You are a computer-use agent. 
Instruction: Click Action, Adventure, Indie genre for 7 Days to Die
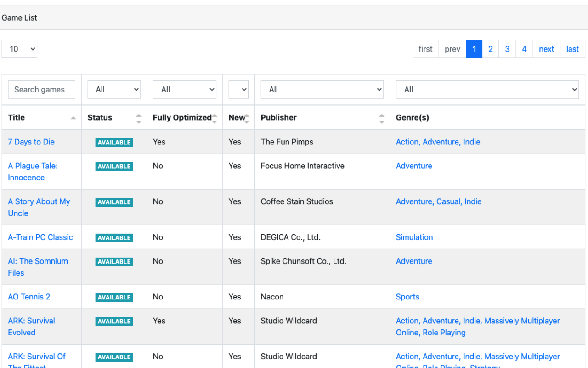438,142
